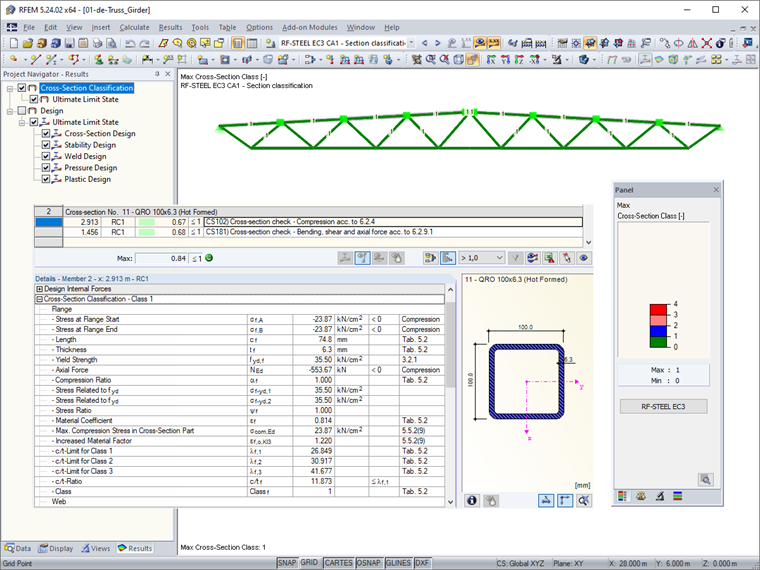This screenshot has height=570, width=760.
Task: Click the New file icon in the toolbar
Action: coord(14,43)
